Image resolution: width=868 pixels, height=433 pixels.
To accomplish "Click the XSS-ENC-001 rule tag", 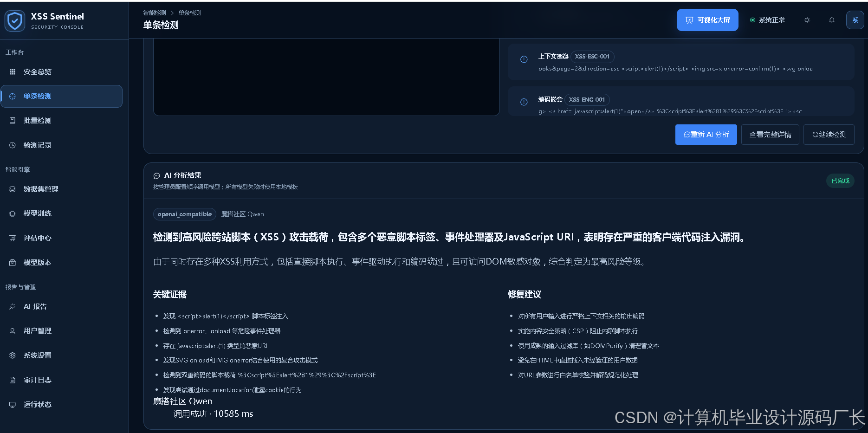I will pyautogui.click(x=587, y=100).
